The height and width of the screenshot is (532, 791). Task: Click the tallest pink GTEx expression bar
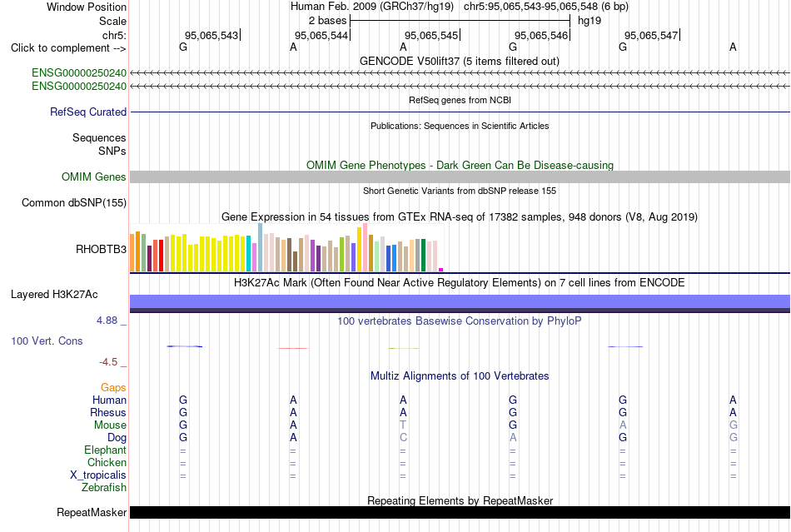click(366, 247)
